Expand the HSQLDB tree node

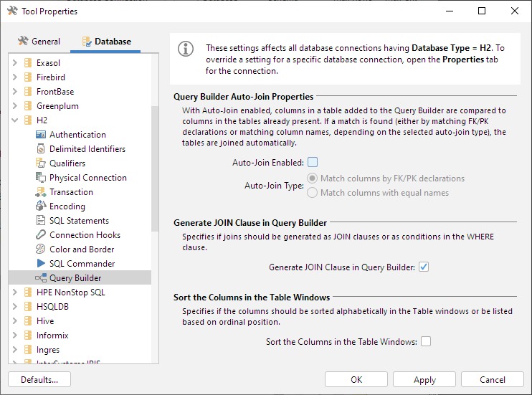point(15,307)
